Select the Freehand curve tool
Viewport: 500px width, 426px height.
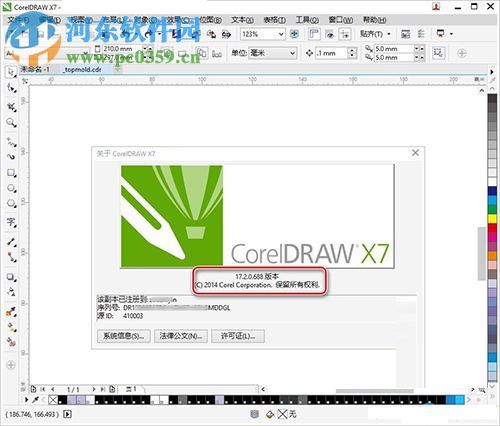pos(11,142)
